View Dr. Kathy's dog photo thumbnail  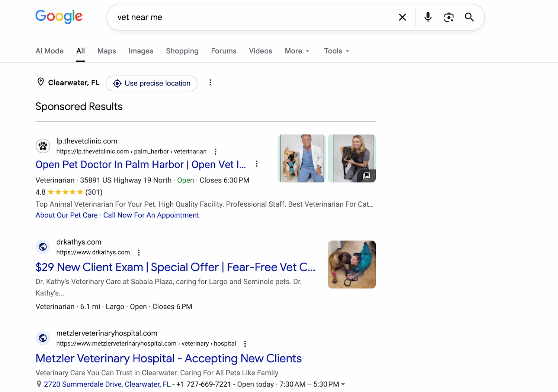click(352, 265)
